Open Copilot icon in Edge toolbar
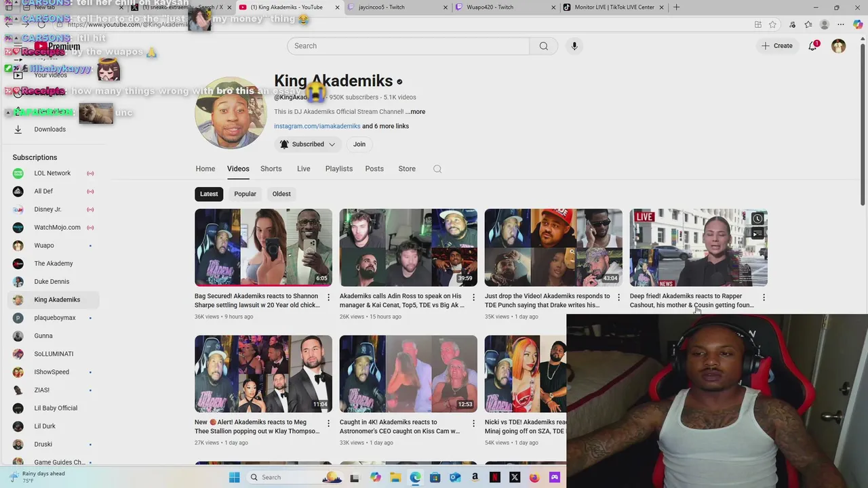868x488 pixels. (858, 25)
